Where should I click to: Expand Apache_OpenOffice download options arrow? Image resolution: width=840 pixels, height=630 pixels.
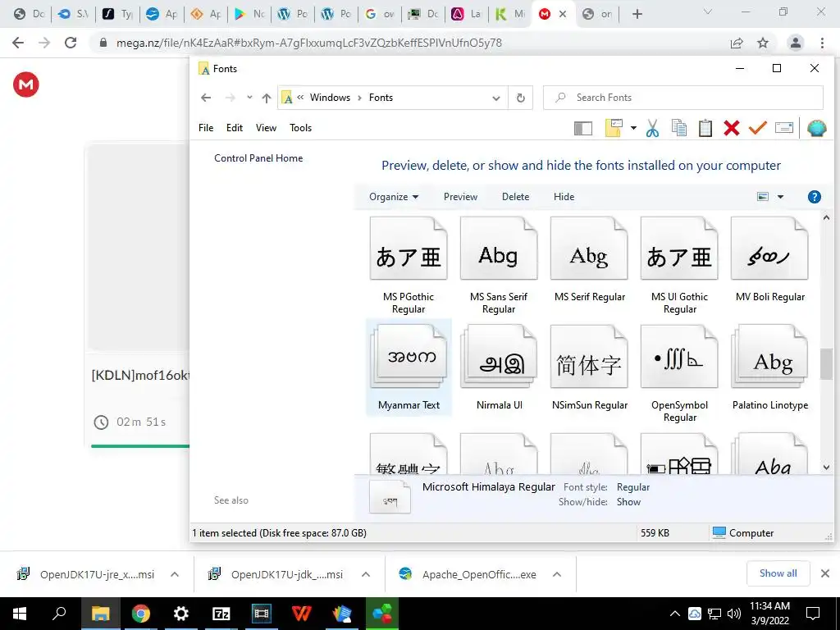pos(557,574)
